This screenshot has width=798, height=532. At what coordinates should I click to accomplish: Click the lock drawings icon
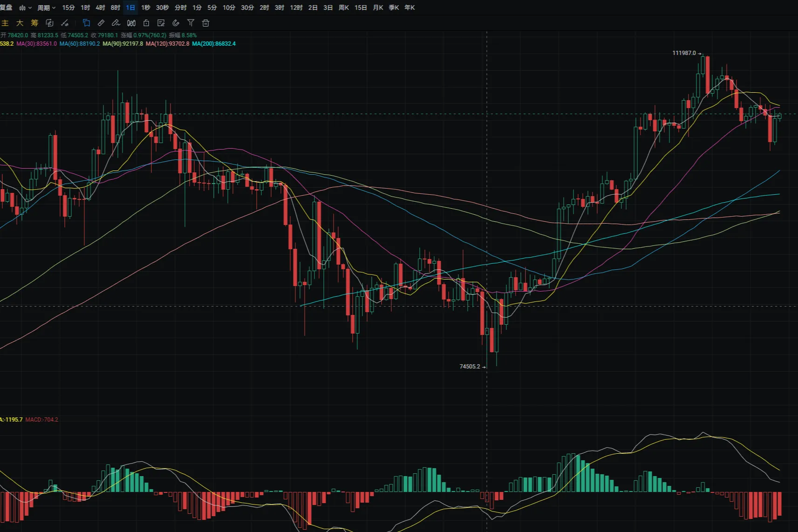(x=146, y=23)
